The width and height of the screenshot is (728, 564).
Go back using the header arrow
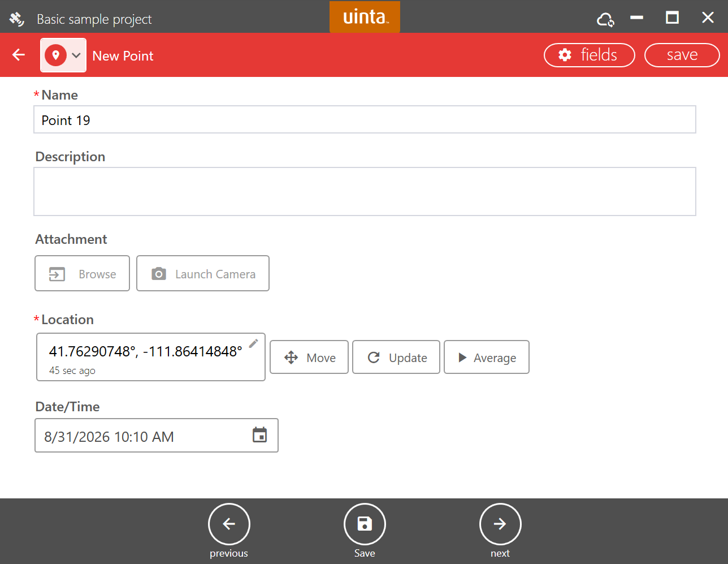tap(19, 55)
